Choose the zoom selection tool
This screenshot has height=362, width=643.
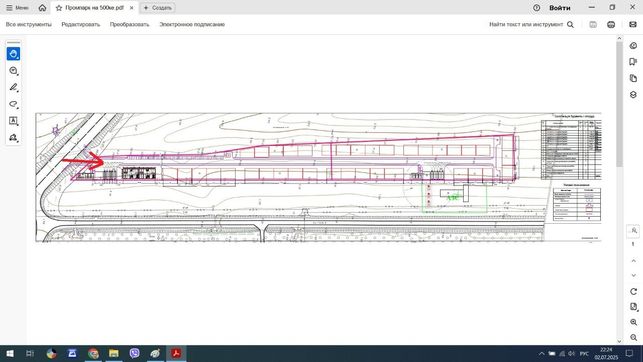pyautogui.click(x=13, y=71)
